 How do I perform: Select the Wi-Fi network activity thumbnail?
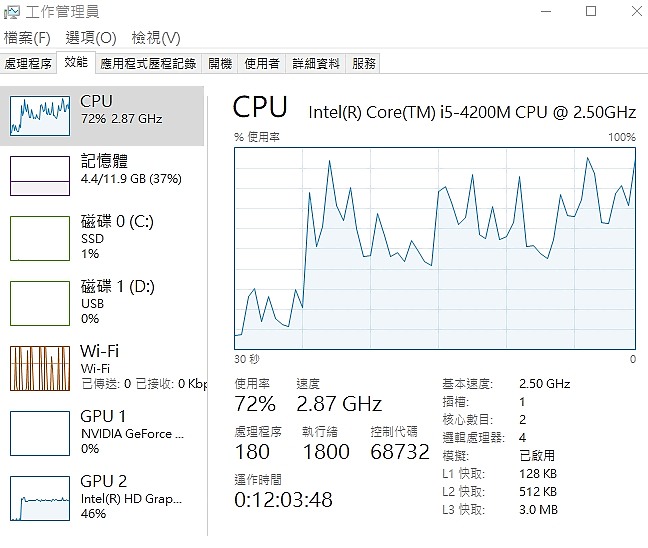click(x=40, y=367)
